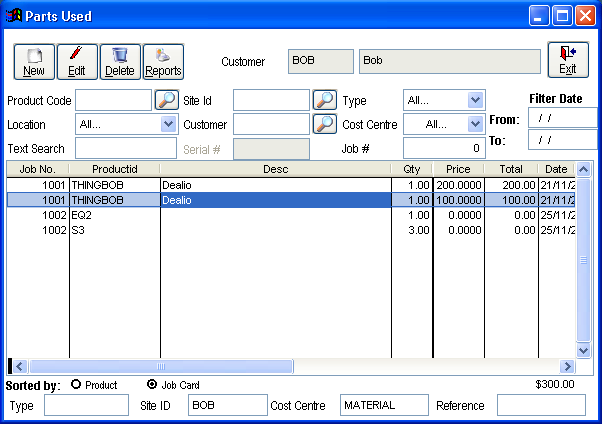
Task: Sort by the Job No. column header
Action: (x=38, y=170)
